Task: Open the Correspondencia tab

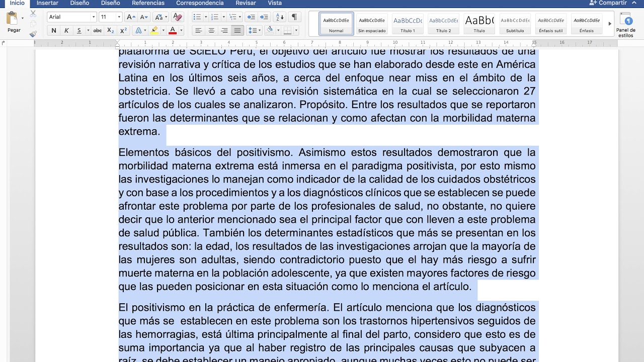Action: [x=200, y=3]
